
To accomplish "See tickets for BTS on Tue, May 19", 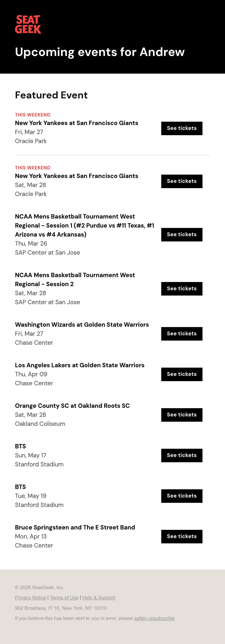I will pyautogui.click(x=181, y=496).
